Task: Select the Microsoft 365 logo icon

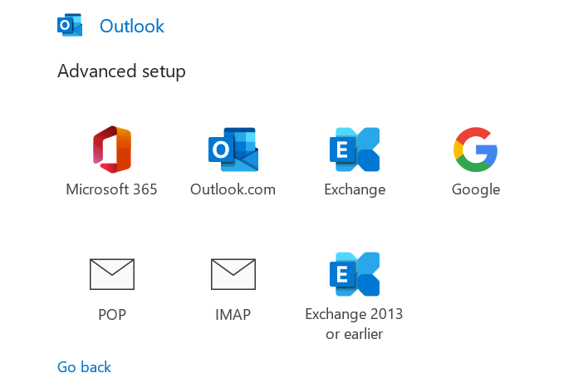Action: coord(111,150)
